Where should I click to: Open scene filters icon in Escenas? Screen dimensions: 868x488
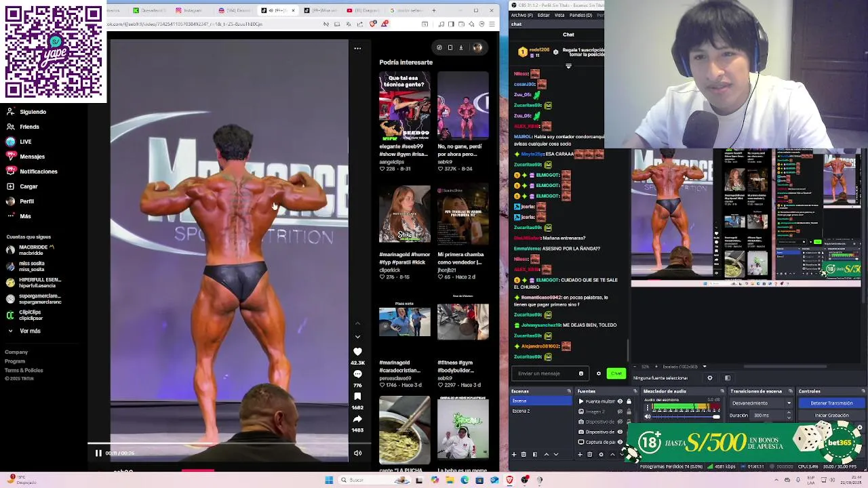pos(535,455)
